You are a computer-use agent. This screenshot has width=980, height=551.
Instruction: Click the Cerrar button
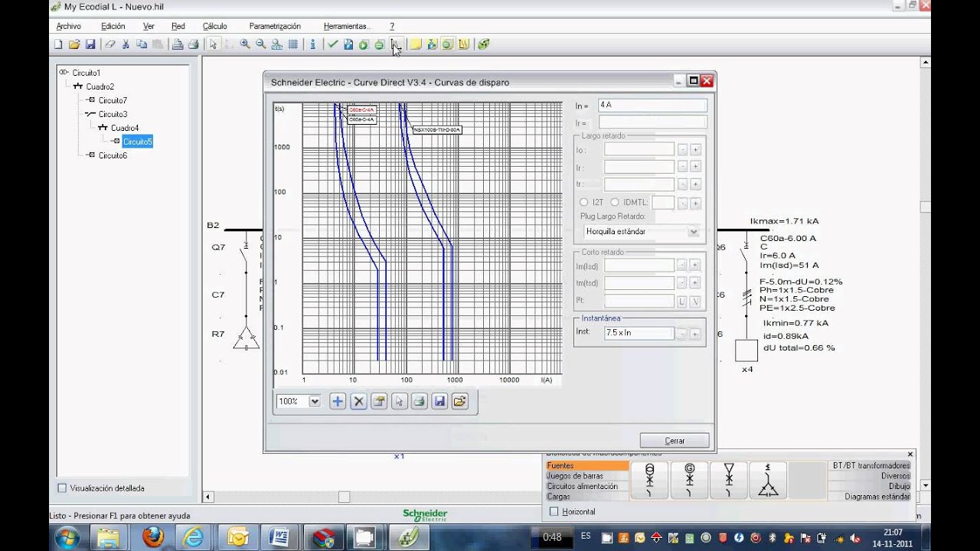pyautogui.click(x=675, y=441)
